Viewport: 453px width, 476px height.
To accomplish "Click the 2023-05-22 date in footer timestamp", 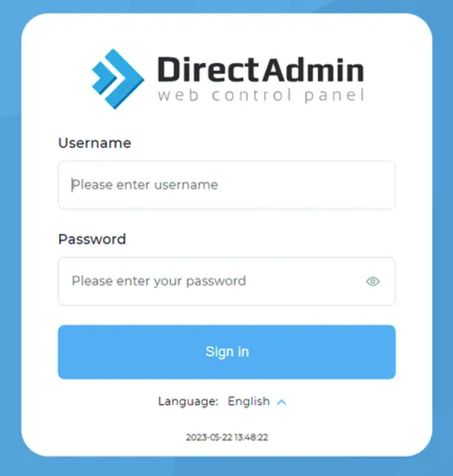I will coord(209,438).
